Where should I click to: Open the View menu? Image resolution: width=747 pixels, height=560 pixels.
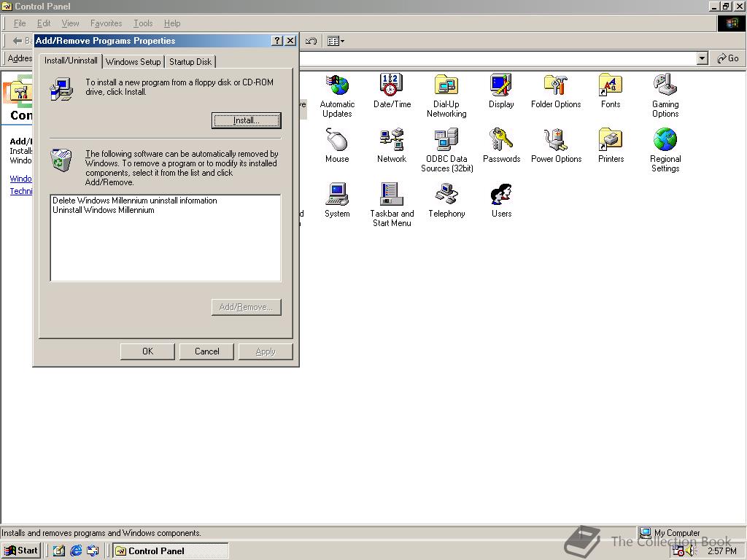pos(70,23)
